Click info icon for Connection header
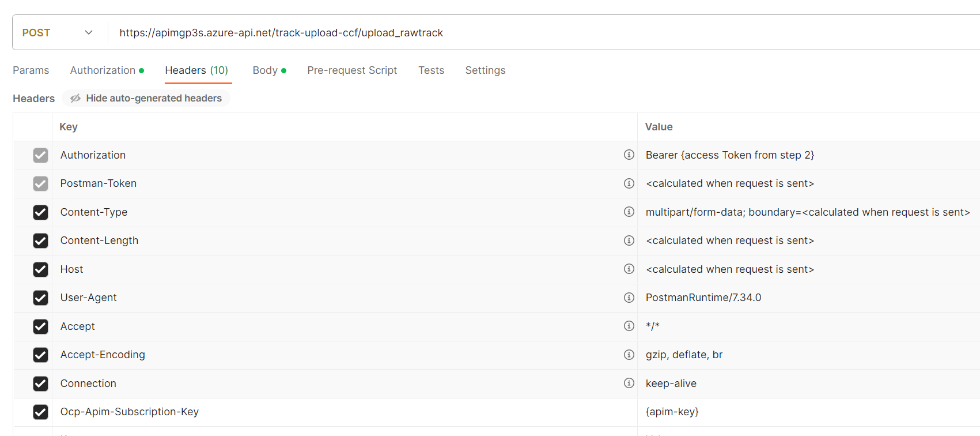 [x=629, y=383]
